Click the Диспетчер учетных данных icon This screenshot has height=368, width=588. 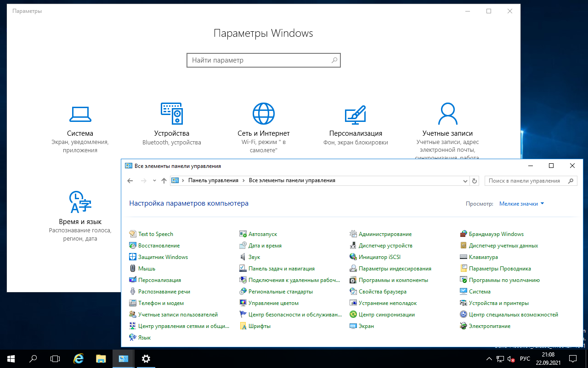[x=464, y=246]
